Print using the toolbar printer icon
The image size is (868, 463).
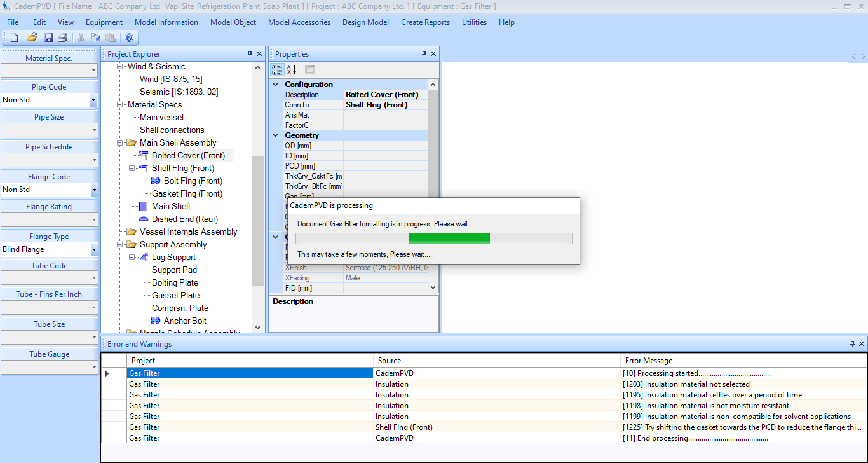[62, 38]
